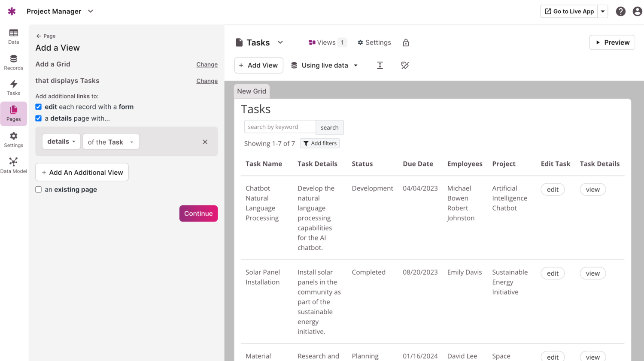Expand the Using live data dropdown
The height and width of the screenshot is (361, 644).
click(325, 65)
